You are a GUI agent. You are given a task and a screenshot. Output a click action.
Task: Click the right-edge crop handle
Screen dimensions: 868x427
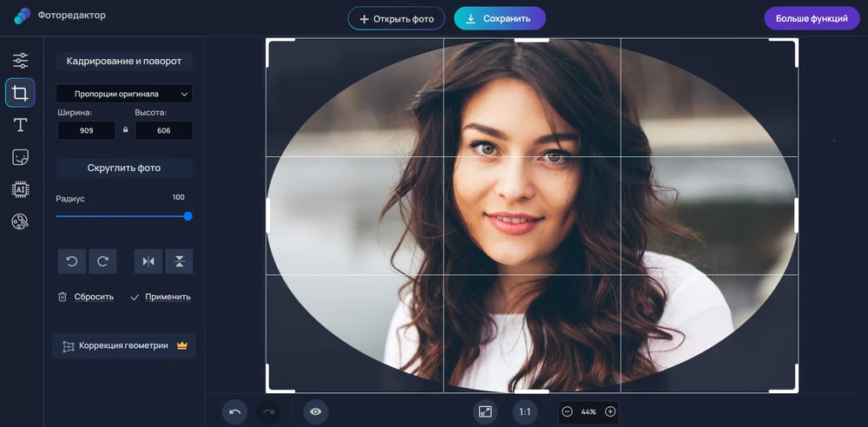[797, 215]
